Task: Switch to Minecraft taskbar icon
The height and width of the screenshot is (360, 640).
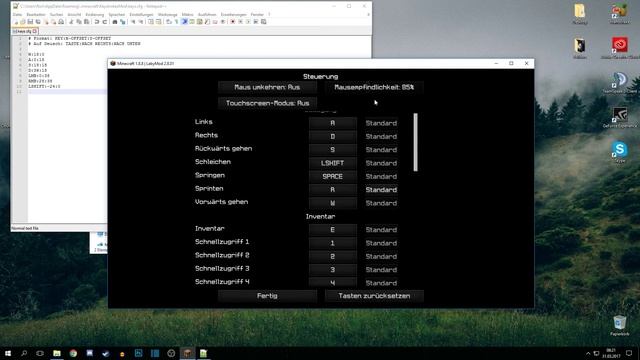Action: coord(187,353)
